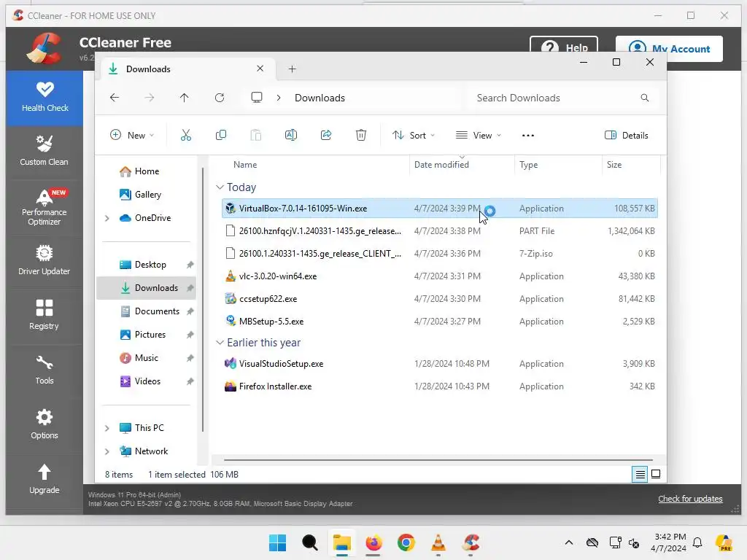Screen dimensions: 747x560
Task: Click the Help button in CCleaner
Action: 564,48
